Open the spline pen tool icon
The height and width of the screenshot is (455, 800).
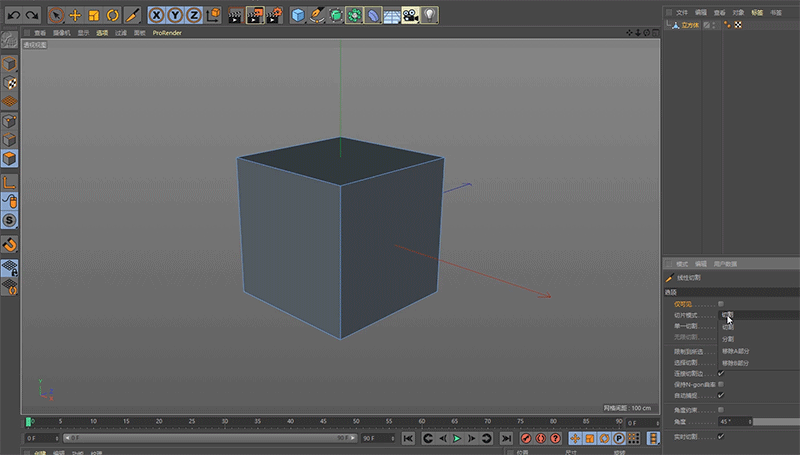click(x=317, y=15)
